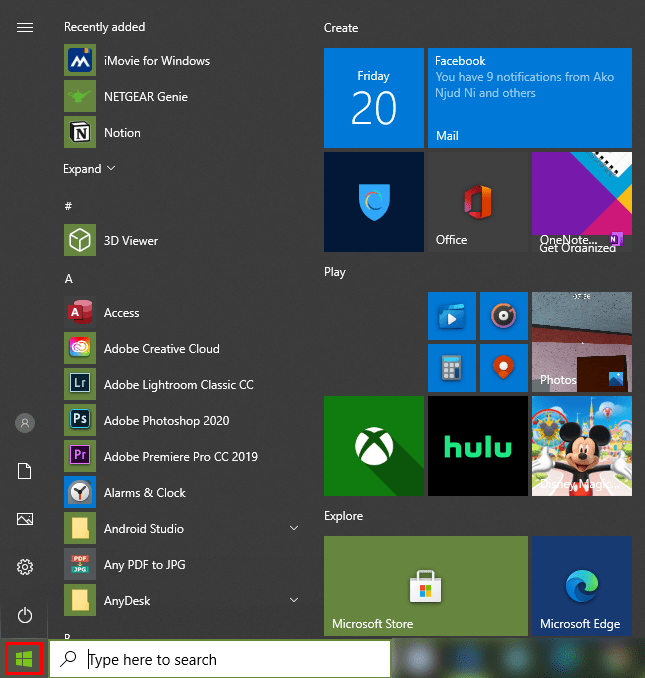The width and height of the screenshot is (645, 678).
Task: Launch the Xbox green tile
Action: [373, 445]
